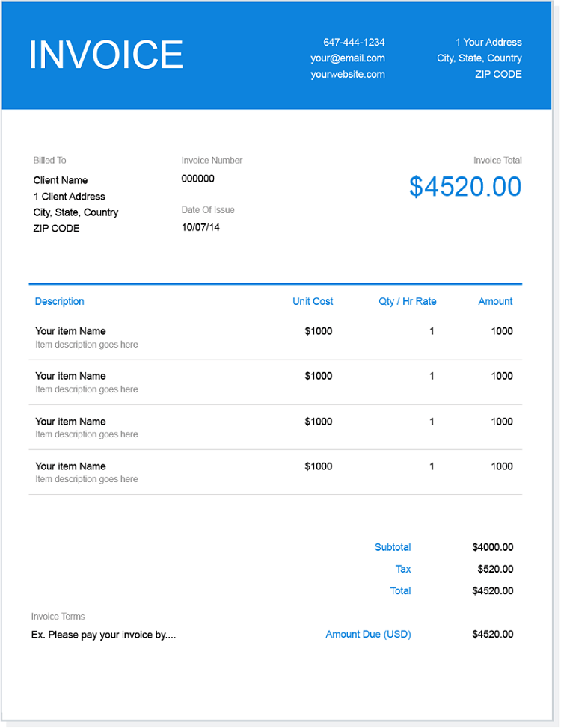Select the header ZIP CODE field

[498, 74]
